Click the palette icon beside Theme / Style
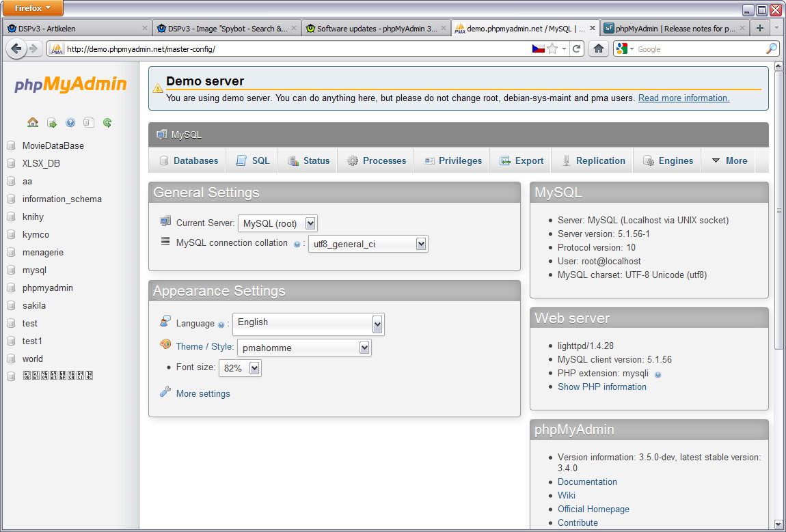This screenshot has width=786, height=532. click(165, 344)
